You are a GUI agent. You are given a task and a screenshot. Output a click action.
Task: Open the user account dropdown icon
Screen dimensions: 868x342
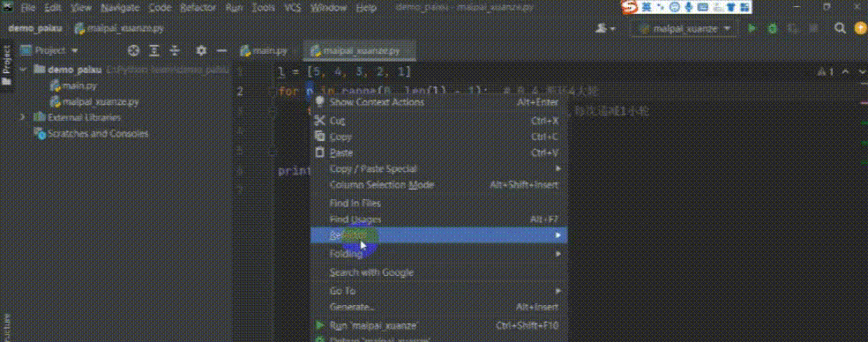click(606, 29)
